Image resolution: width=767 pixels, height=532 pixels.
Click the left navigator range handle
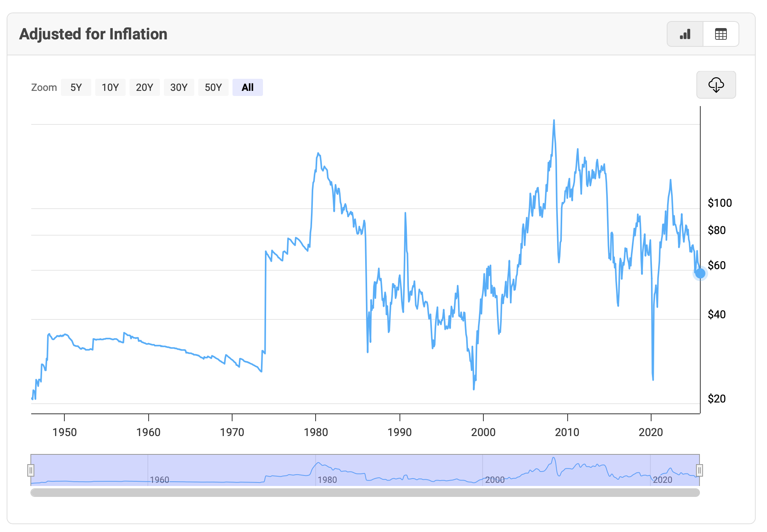tap(31, 470)
